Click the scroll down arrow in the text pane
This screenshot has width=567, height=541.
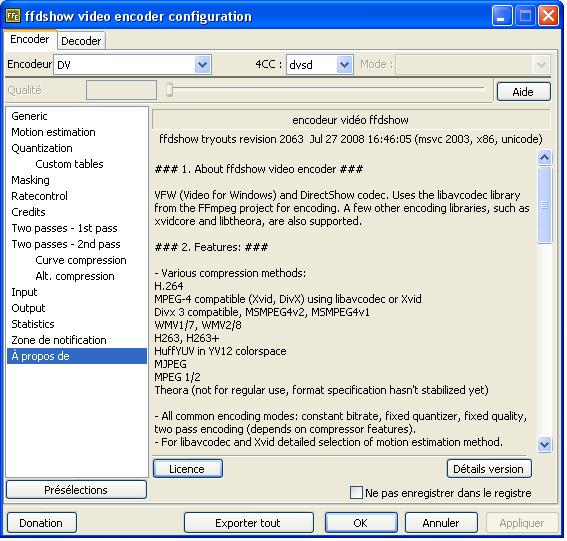[544, 444]
